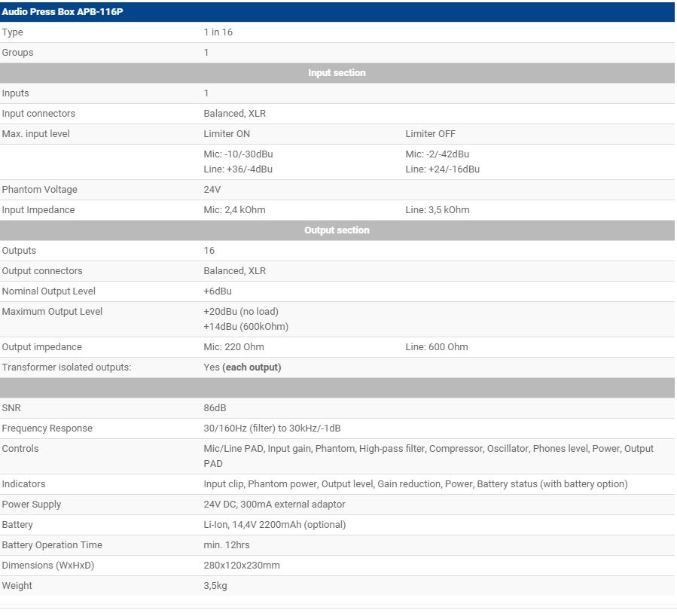Select the 'Yes (each output)' value

pos(242,367)
